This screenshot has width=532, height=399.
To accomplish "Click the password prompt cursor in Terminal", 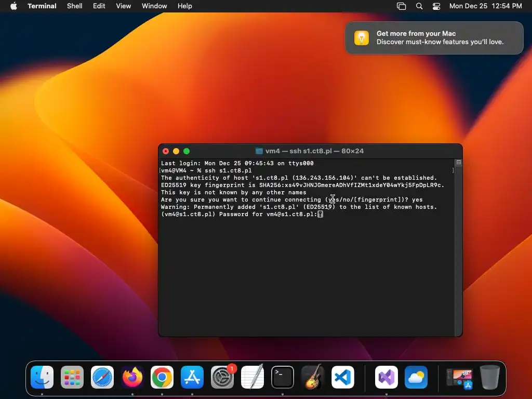I will (320, 214).
